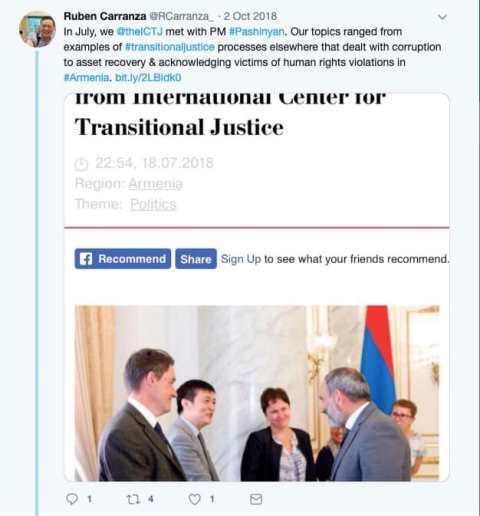Retweet this post via retweet icon

coord(132,499)
